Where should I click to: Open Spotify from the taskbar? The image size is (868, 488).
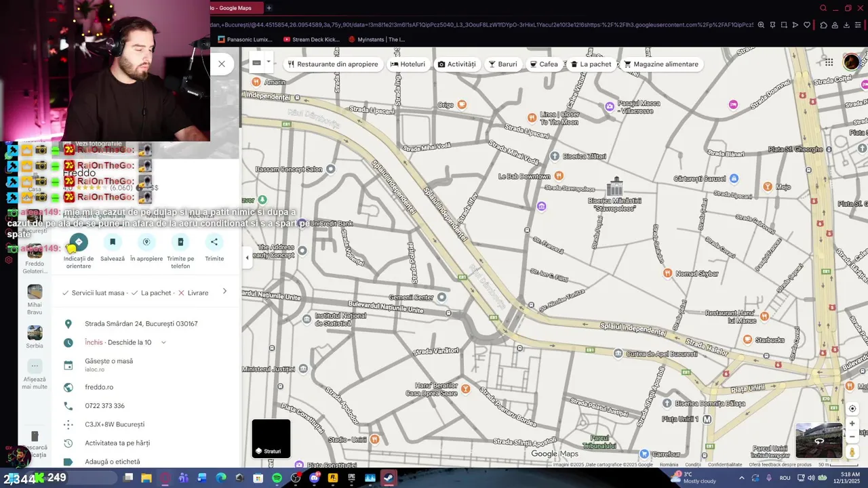point(277,478)
